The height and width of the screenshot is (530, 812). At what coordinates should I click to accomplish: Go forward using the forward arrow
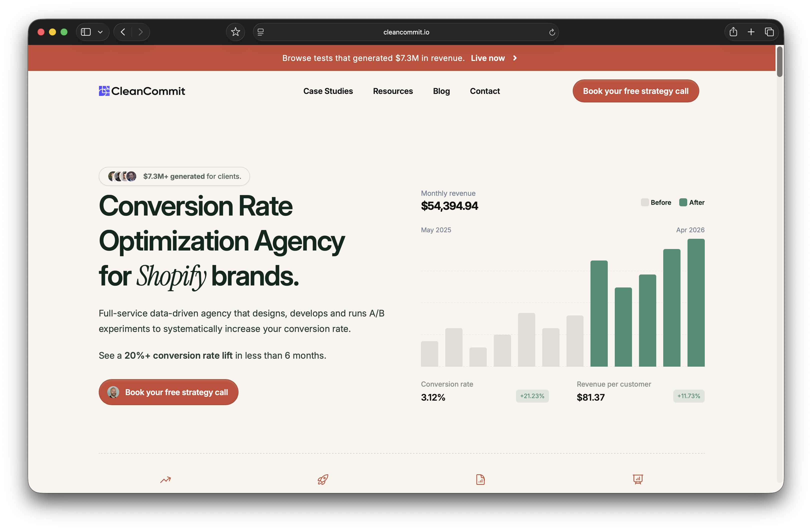pos(140,32)
